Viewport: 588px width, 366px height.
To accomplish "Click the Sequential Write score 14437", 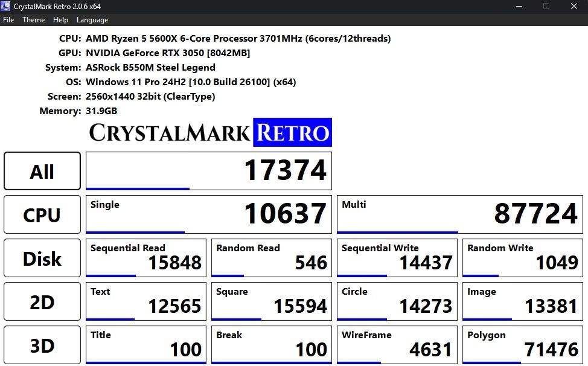I will point(397,258).
